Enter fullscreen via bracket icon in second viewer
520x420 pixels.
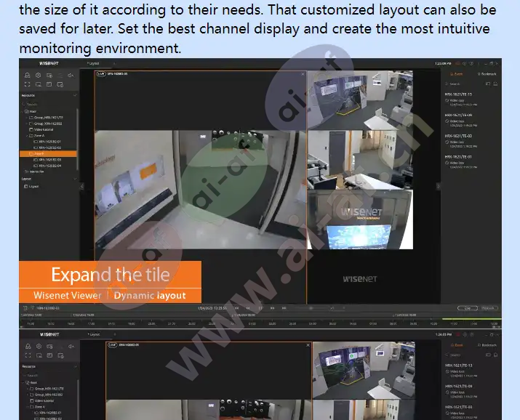pyautogui.click(x=28, y=355)
